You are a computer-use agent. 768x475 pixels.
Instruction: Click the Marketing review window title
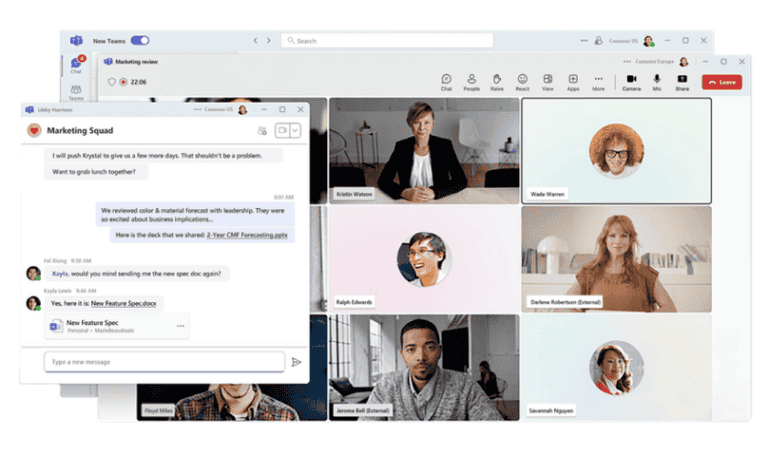click(136, 62)
